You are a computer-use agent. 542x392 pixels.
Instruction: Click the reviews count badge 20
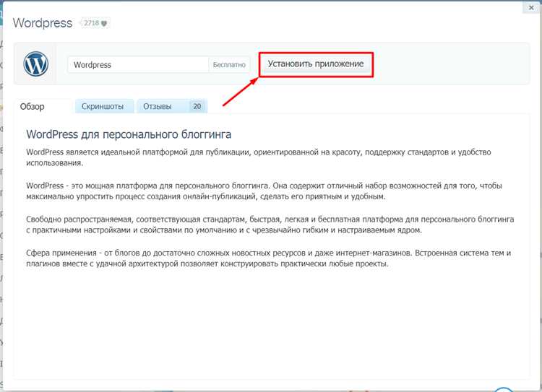point(197,106)
